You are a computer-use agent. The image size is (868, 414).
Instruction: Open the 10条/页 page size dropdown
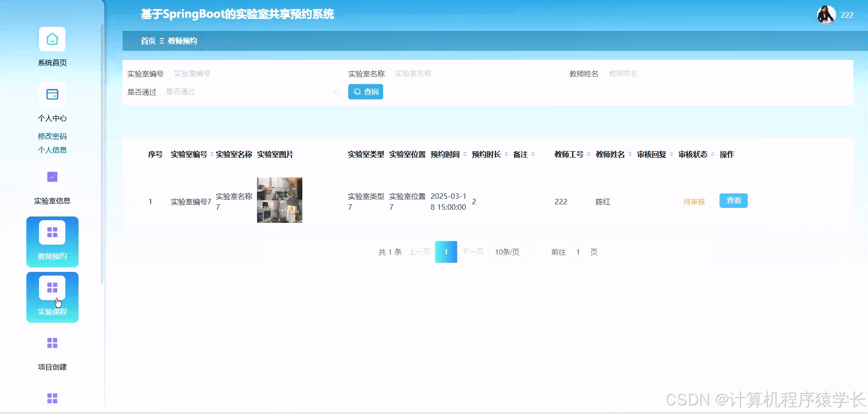point(510,252)
